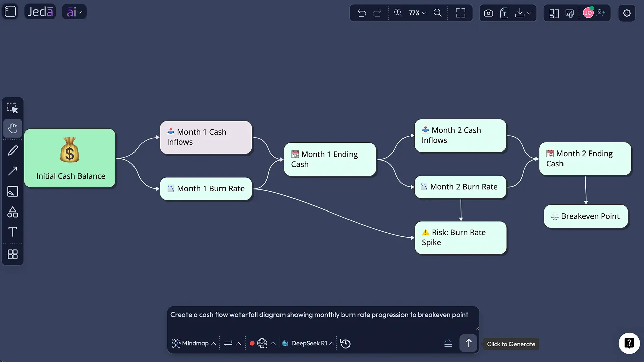Select the Breakeven Point node
Image resolution: width=644 pixels, height=362 pixels.
(x=586, y=216)
